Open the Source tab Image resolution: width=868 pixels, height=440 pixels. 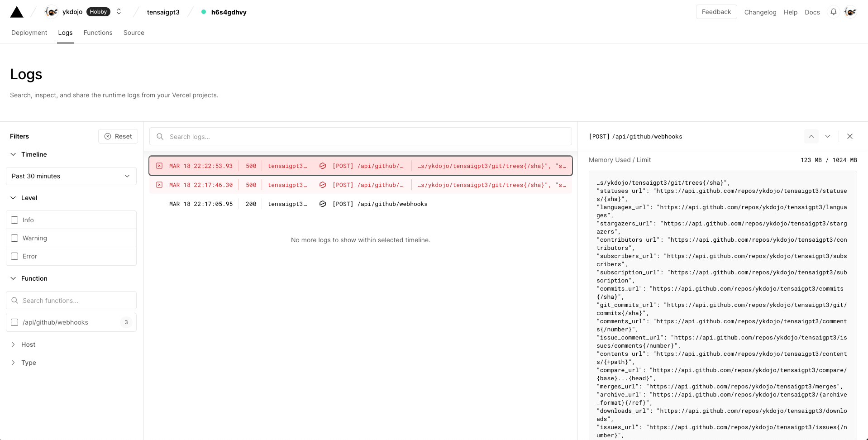point(134,33)
